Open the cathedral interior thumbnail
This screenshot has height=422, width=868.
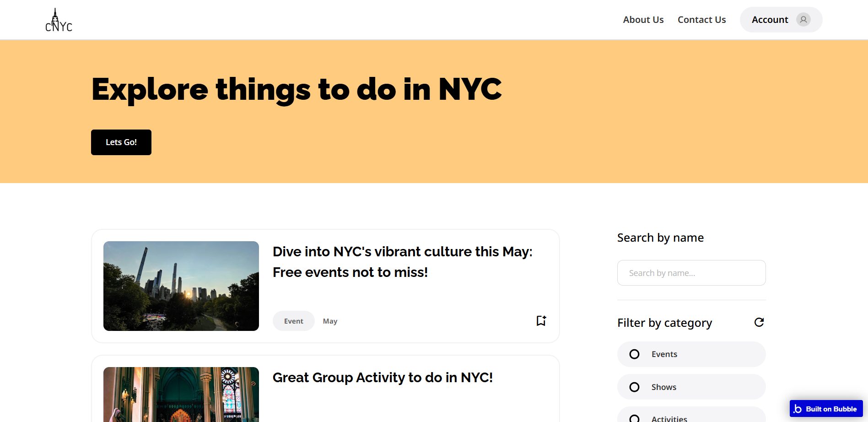(x=181, y=394)
